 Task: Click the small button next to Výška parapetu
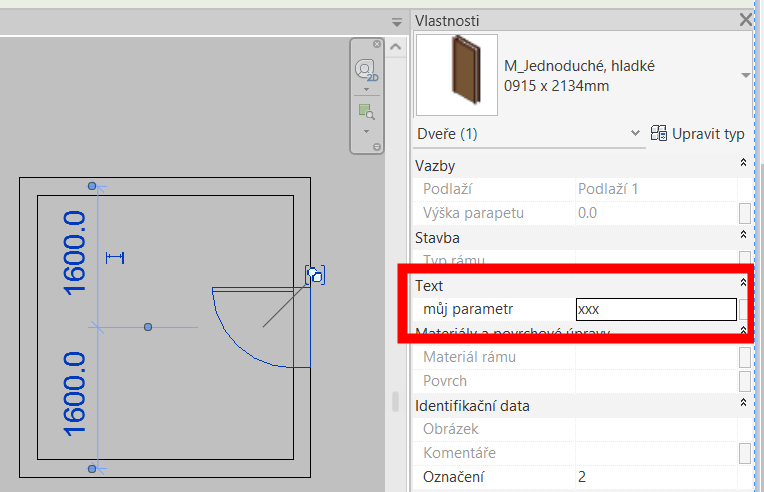pos(745,213)
